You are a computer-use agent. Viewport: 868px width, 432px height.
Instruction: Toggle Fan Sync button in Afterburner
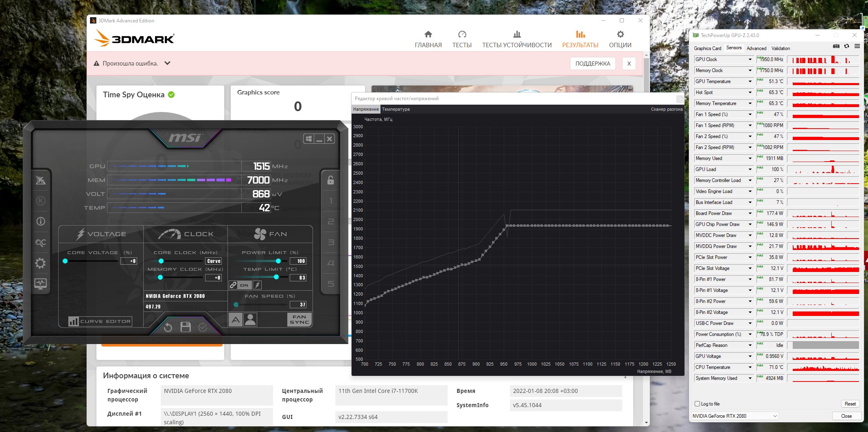(300, 320)
